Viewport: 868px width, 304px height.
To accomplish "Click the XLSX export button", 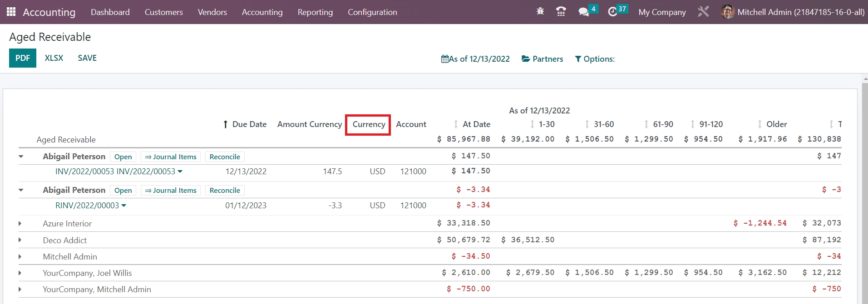I will point(54,58).
